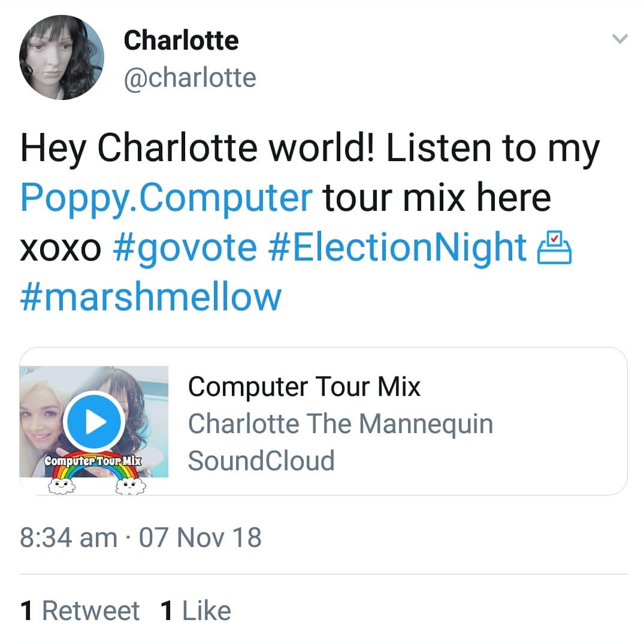Select Charlotte The Mannequin artist text
644x644 pixels.
click(x=340, y=424)
